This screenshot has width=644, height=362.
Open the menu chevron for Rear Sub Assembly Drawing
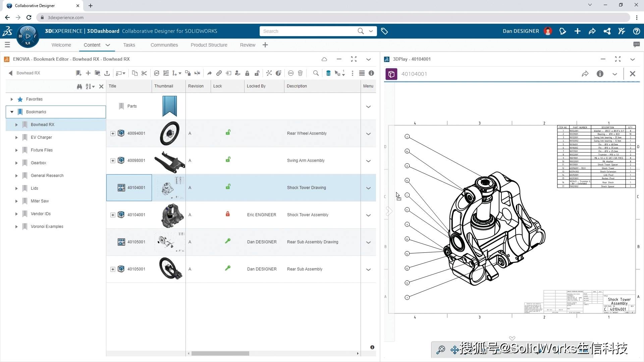pos(368,242)
